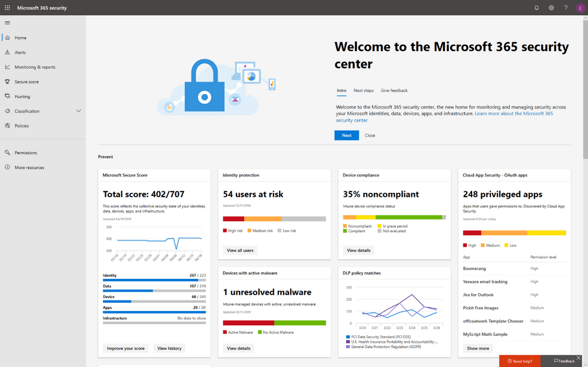
Task: Switch to the Next steps tab
Action: tap(363, 91)
